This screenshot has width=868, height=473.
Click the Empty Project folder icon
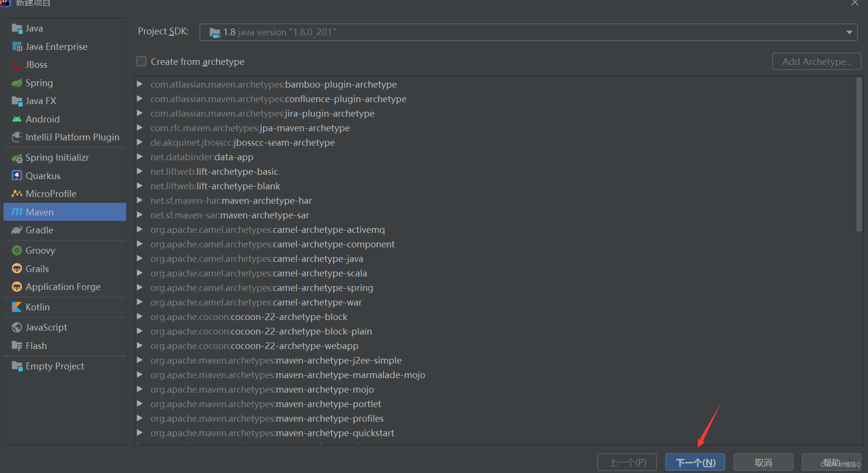(x=17, y=366)
